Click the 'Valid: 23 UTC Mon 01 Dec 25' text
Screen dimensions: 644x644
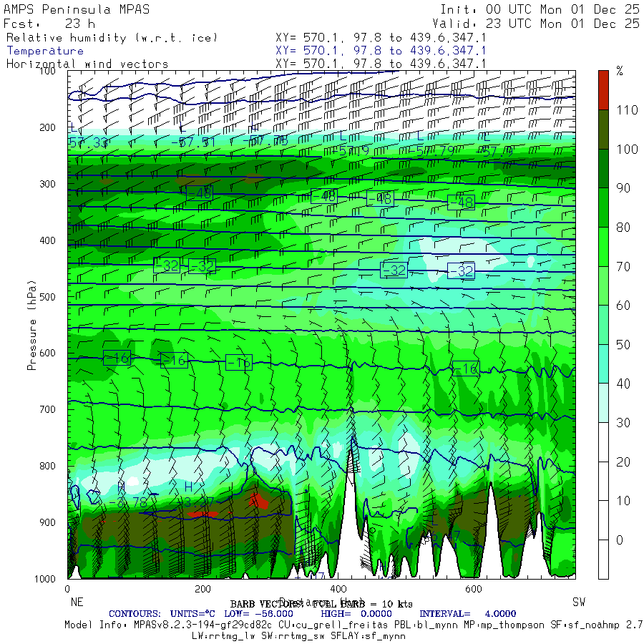point(535,24)
